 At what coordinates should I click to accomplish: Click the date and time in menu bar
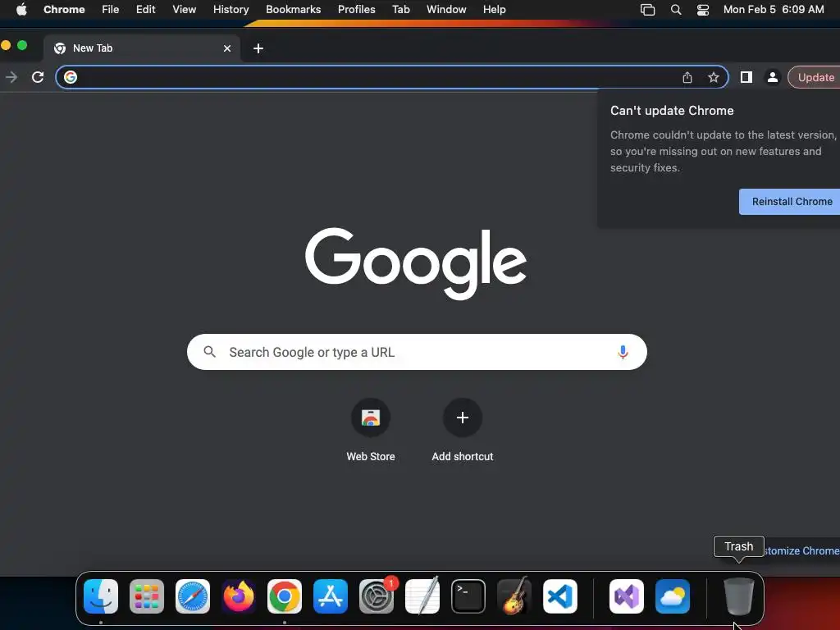point(774,10)
